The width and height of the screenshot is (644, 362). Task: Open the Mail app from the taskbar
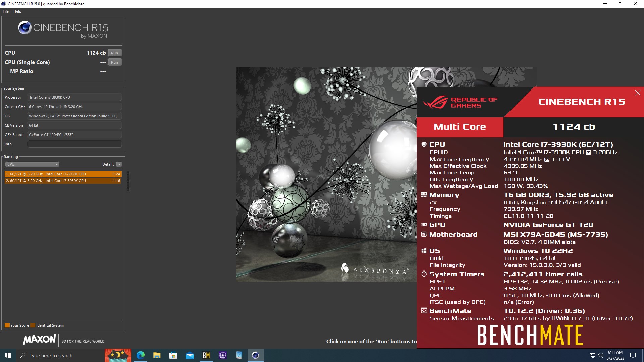pos(190,355)
